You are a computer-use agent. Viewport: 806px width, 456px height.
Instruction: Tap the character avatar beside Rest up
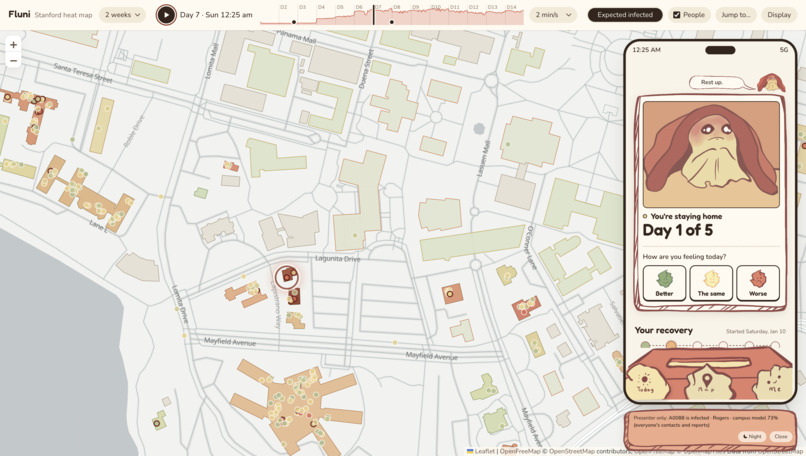771,82
